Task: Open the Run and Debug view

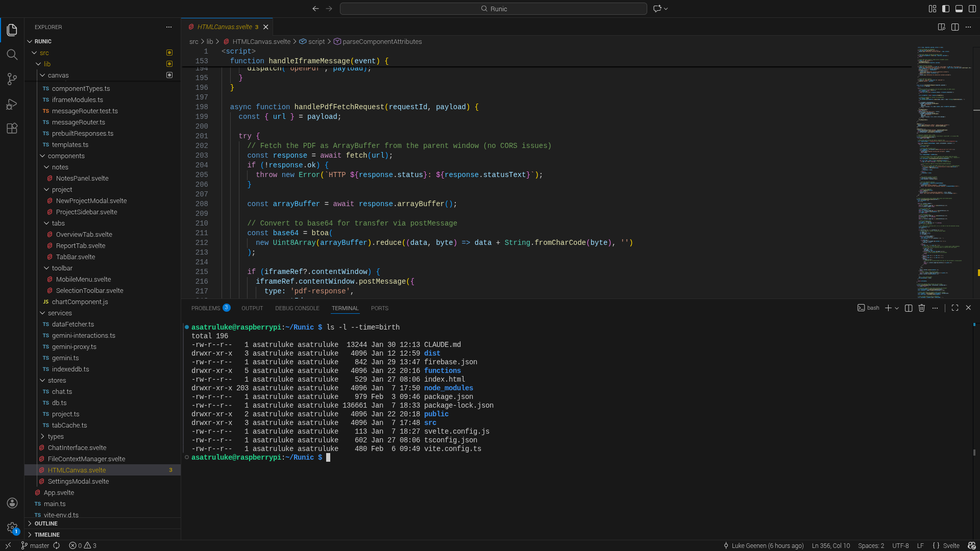Action: point(12,104)
